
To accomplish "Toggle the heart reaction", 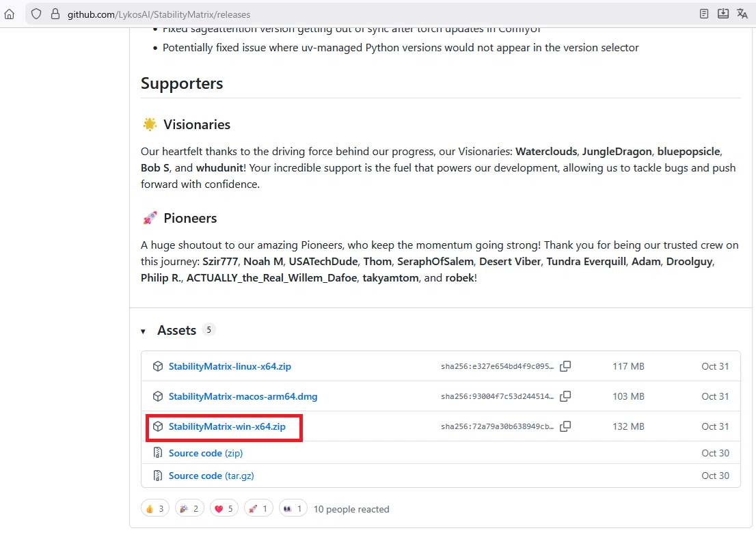I will tap(224, 508).
